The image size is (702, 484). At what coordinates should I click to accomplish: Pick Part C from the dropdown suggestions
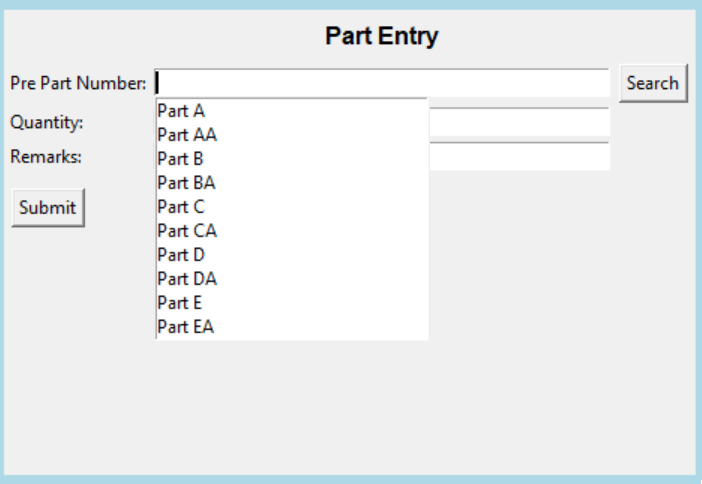(292, 207)
